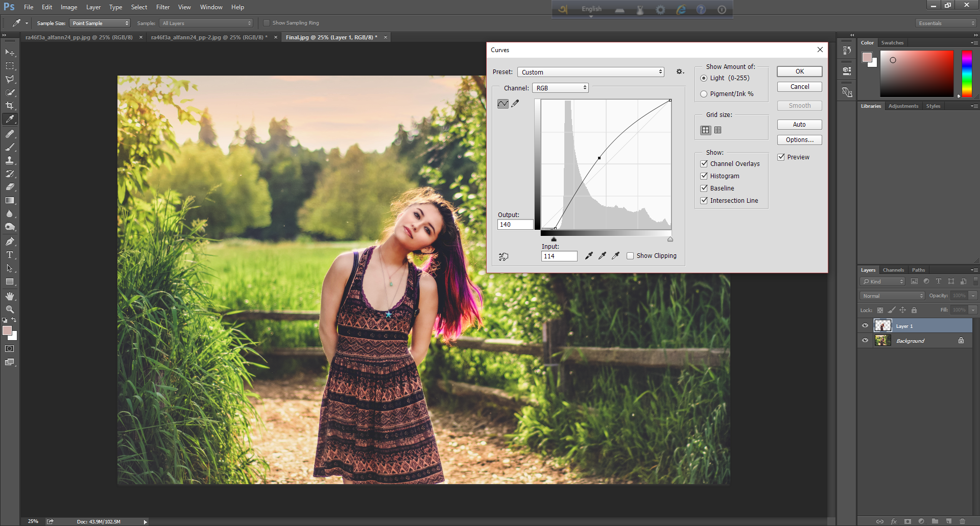
Task: Toggle Quick Mask mode icon
Action: [x=10, y=349]
